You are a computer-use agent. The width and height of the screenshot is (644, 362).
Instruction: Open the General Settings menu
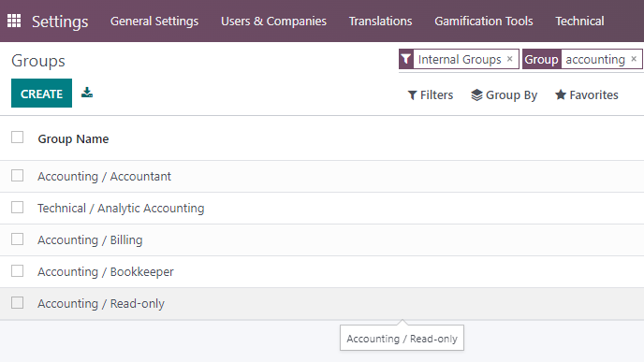tap(154, 21)
